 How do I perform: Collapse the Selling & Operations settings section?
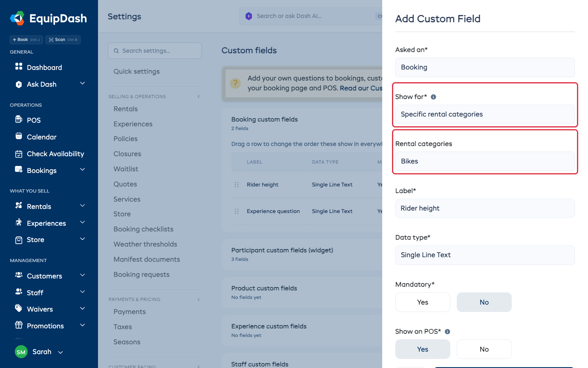pos(199,96)
